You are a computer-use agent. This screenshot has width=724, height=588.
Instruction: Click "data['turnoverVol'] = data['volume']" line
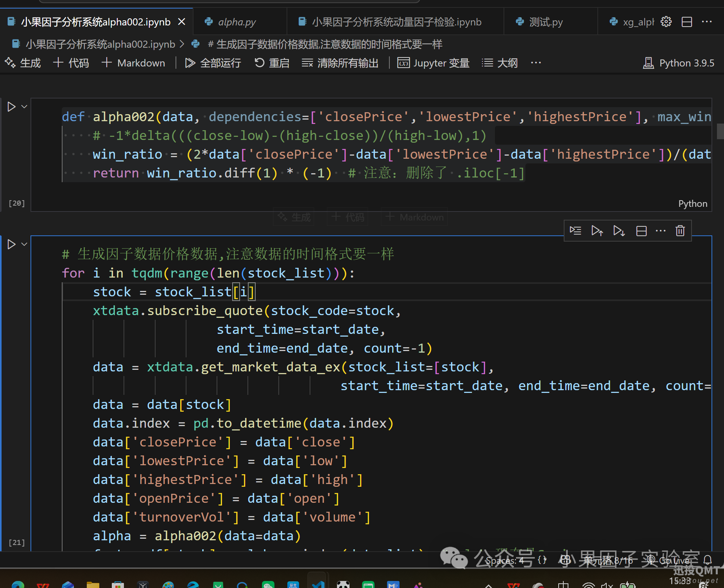point(232,517)
